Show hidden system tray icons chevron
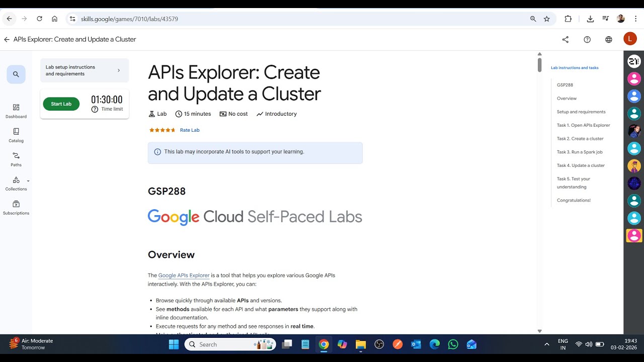Image resolution: width=644 pixels, height=362 pixels. tap(547, 344)
